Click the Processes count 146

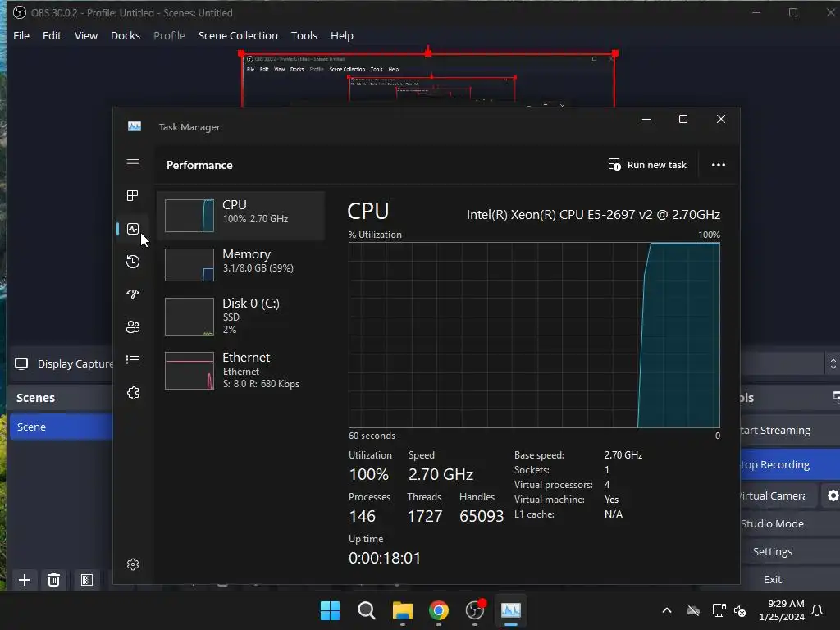(x=362, y=516)
